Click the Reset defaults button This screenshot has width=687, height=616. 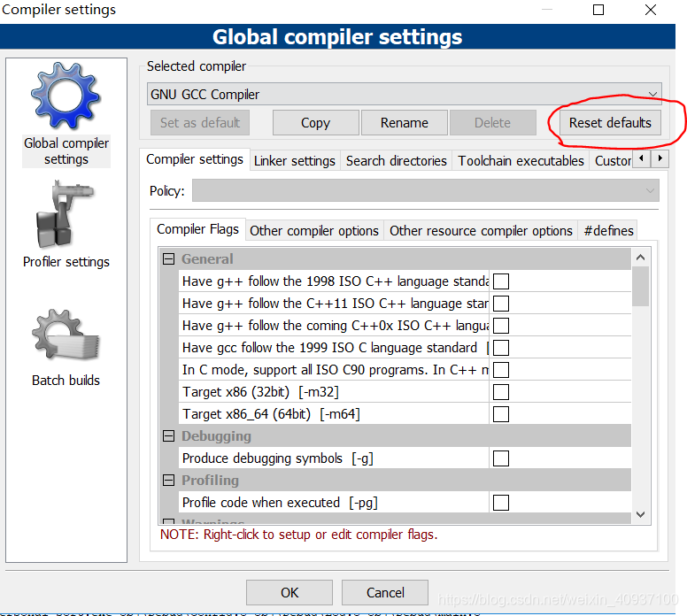pos(610,123)
